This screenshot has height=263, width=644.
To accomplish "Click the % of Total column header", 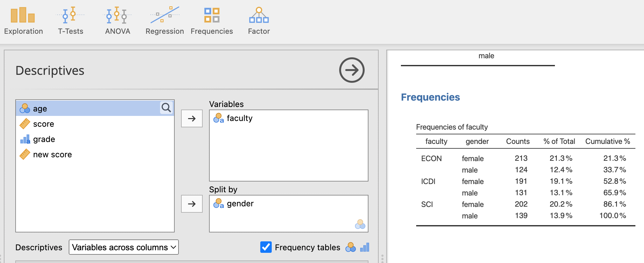I will click(x=559, y=141).
